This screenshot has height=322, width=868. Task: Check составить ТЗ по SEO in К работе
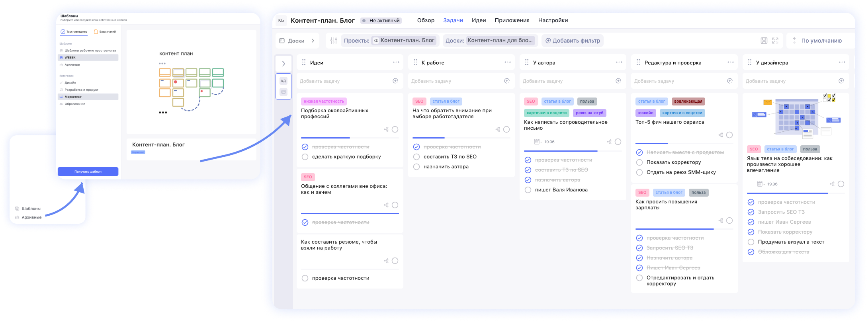click(x=416, y=157)
